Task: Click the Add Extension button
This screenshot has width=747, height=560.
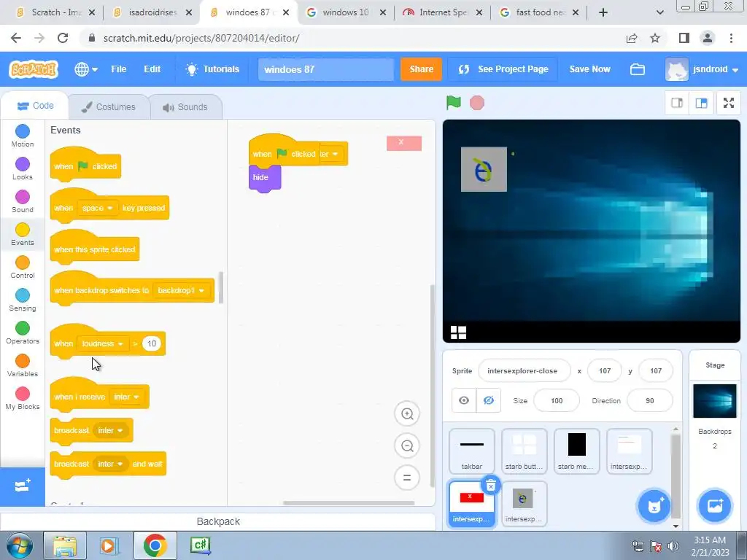Action: (23, 486)
